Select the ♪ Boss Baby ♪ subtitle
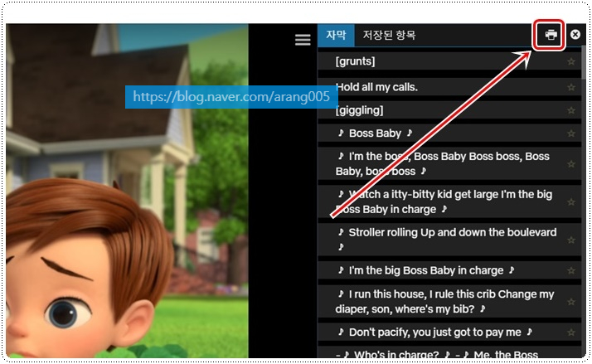The image size is (592, 364). click(x=449, y=133)
